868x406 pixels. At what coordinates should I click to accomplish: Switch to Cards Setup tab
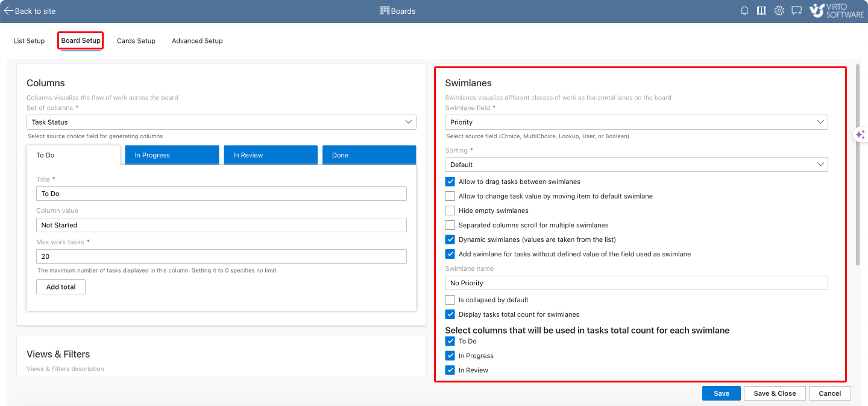(x=136, y=41)
